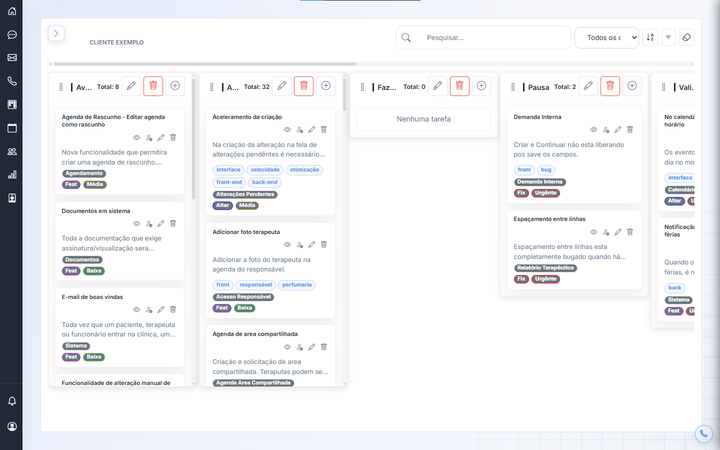Focus the Pesquisar search field
The image size is (720, 450).
483,38
